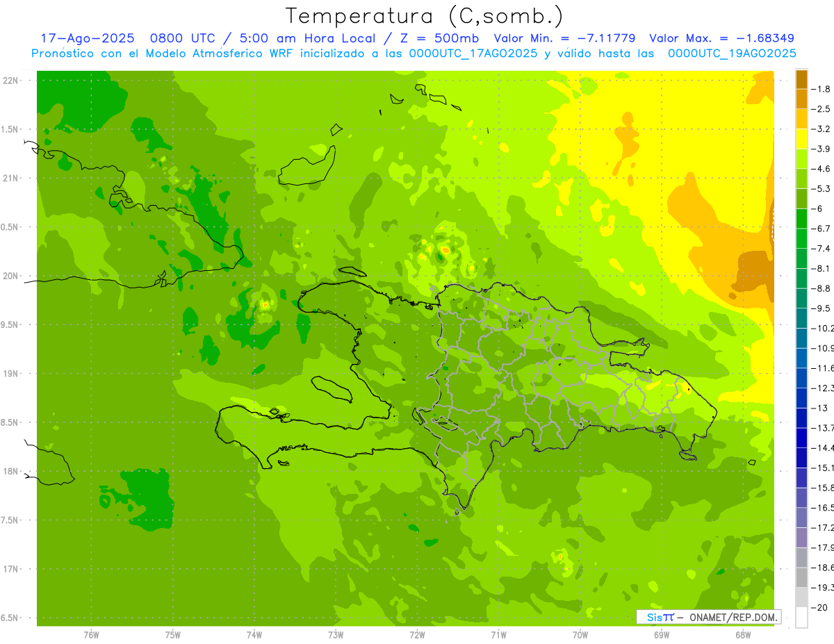
Task: Click the "20N" latitude label
Action: 10,276
